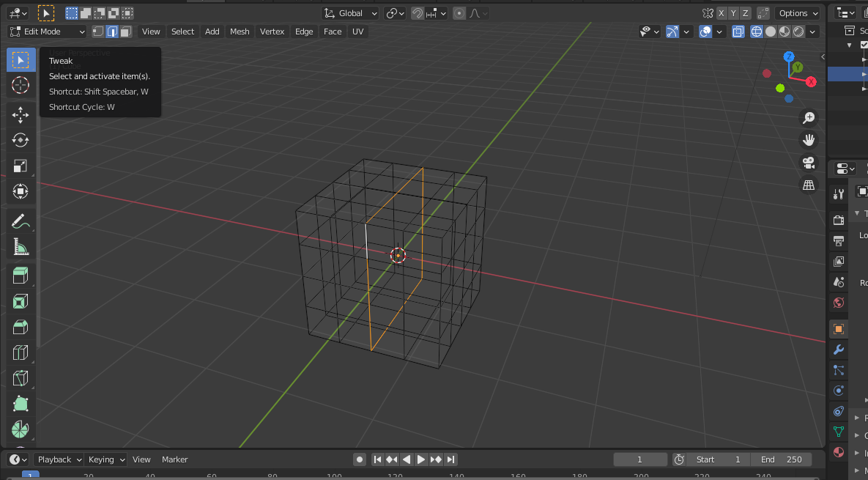This screenshot has height=480, width=868.
Task: Open the Options dropdown
Action: (x=798, y=13)
